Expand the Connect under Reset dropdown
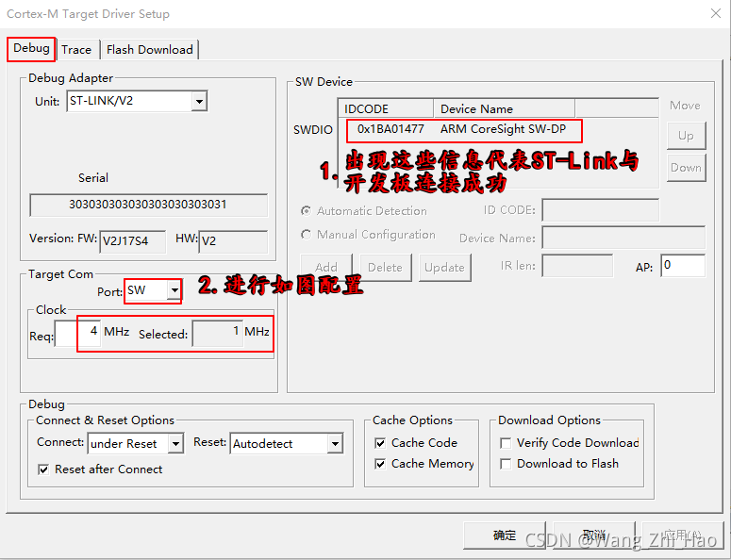 click(175, 443)
